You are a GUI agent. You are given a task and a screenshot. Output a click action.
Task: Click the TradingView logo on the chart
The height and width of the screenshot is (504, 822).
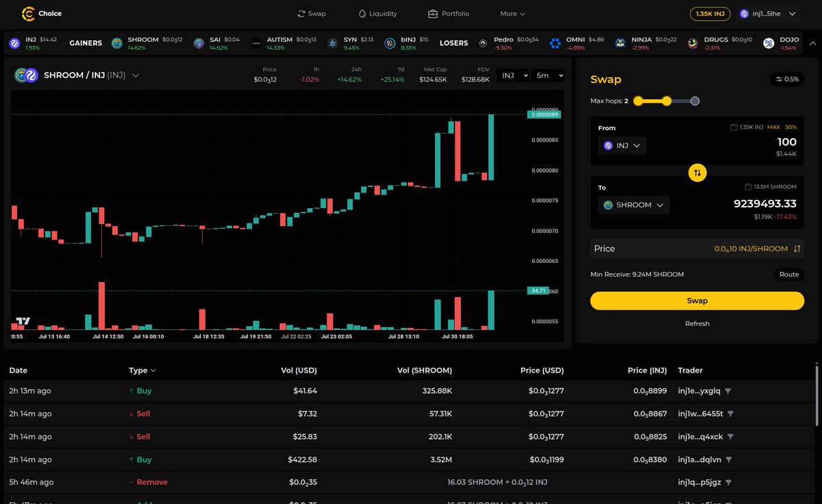23,320
